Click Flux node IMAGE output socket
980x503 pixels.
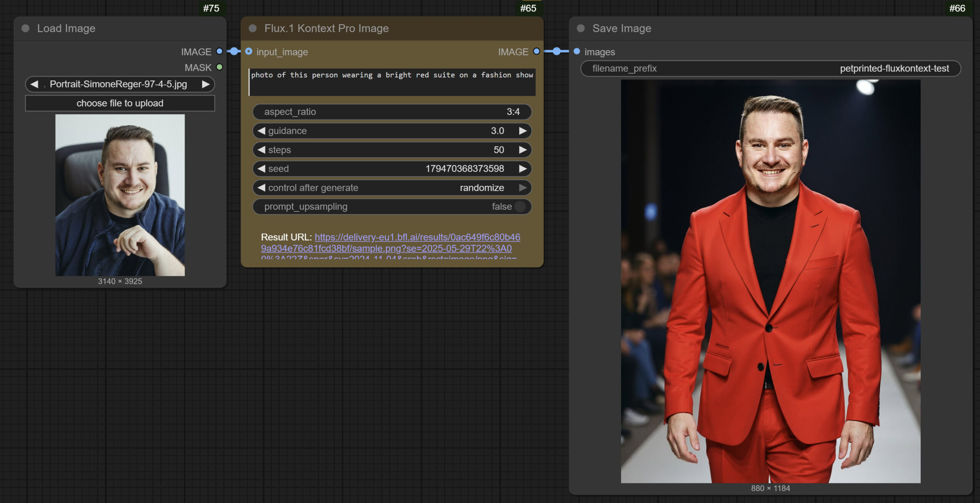(x=536, y=51)
